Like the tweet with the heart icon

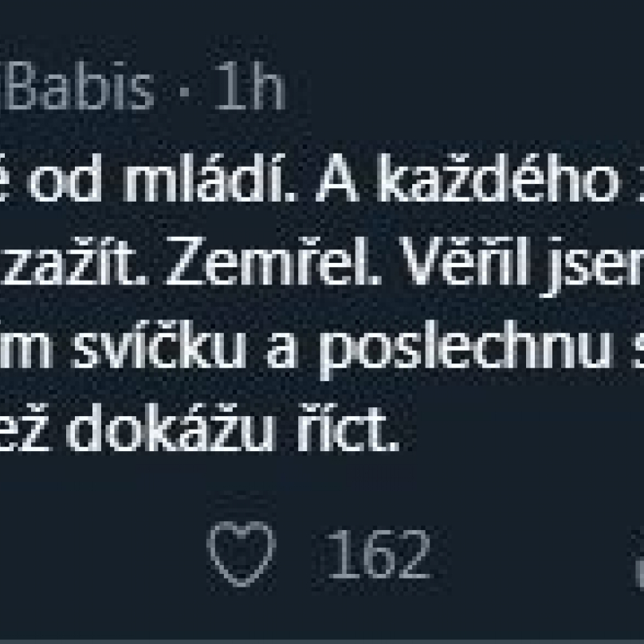(x=241, y=552)
